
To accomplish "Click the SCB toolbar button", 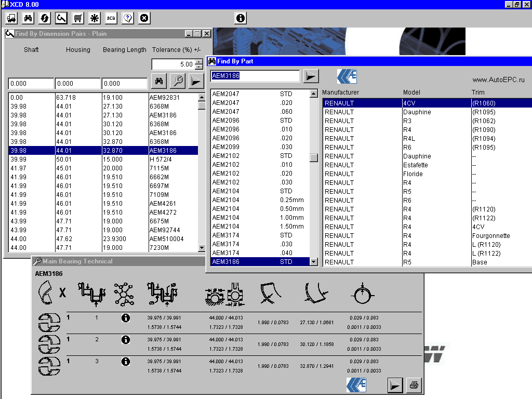I will [111, 18].
